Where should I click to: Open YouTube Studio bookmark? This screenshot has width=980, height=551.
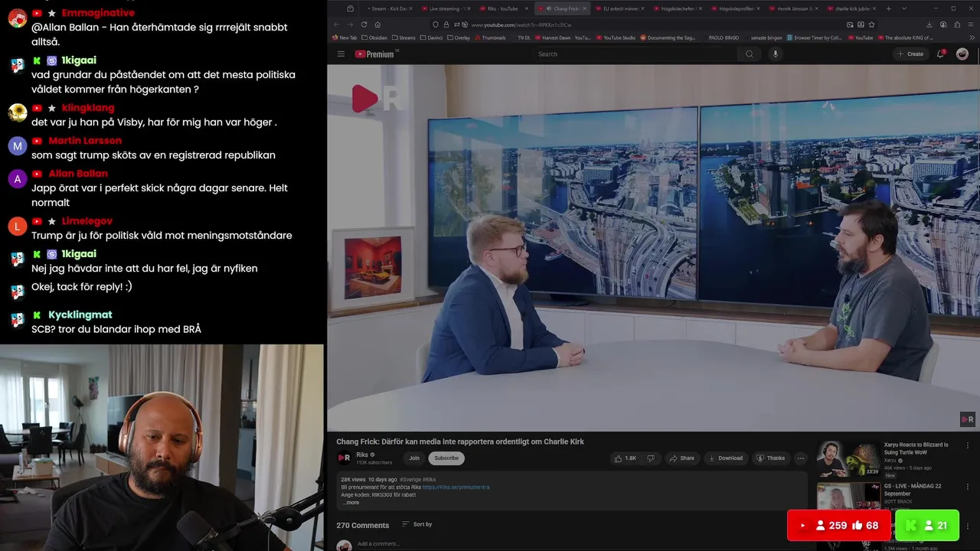pyautogui.click(x=616, y=37)
